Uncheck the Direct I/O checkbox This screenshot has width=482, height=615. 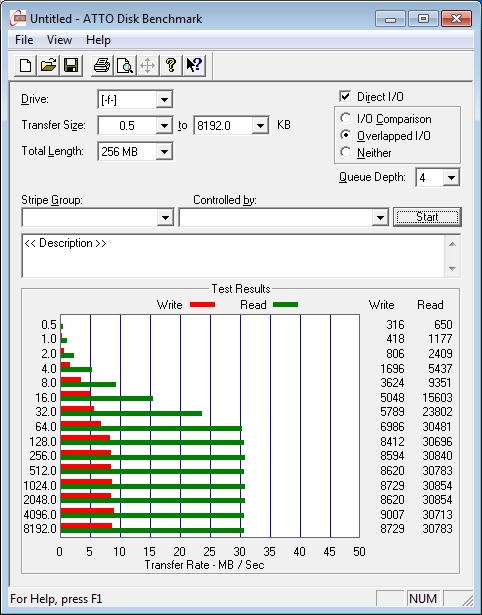(345, 96)
